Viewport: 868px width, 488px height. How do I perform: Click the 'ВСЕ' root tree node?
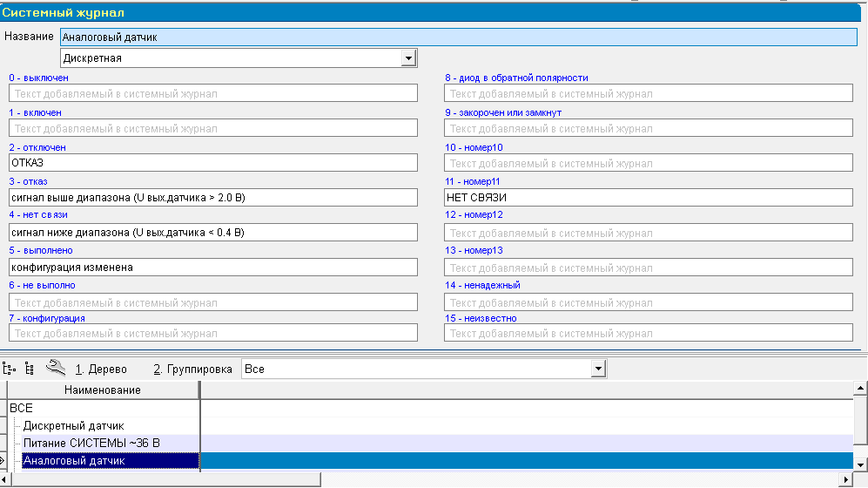[x=21, y=408]
